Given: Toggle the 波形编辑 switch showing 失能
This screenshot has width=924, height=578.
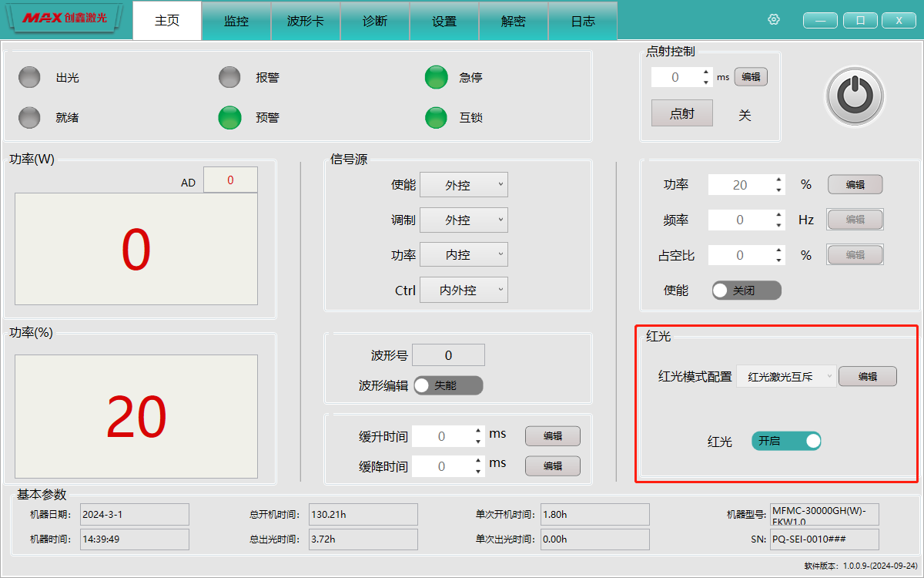Looking at the screenshot, I should click(x=448, y=385).
